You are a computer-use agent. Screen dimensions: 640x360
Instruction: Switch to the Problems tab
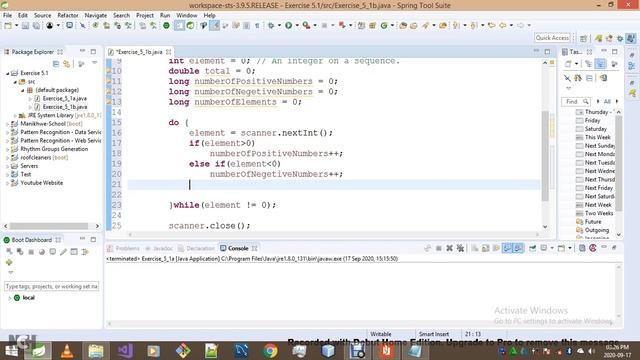point(123,248)
